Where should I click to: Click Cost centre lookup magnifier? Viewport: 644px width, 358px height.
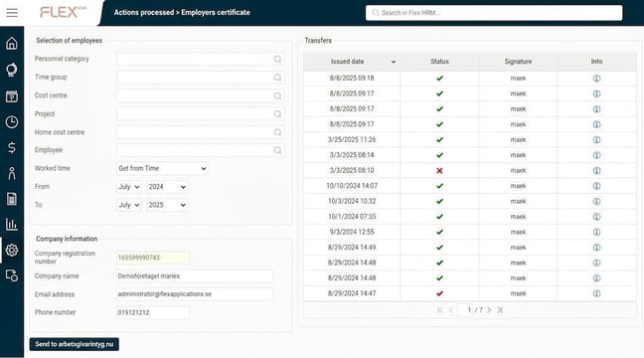(277, 95)
